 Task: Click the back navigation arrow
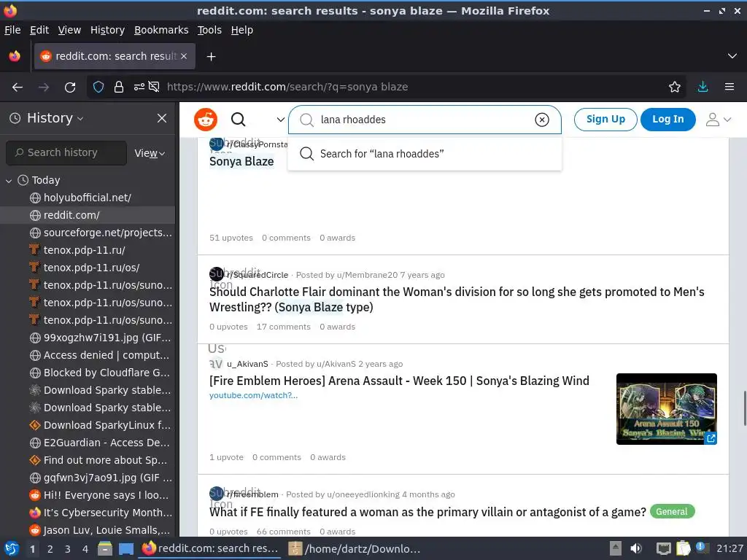coord(18,87)
